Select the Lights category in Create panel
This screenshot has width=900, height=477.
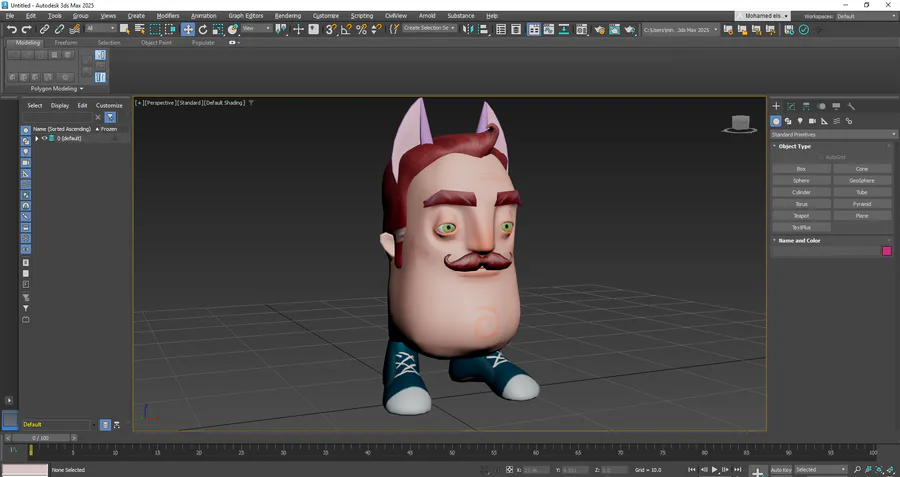[800, 121]
